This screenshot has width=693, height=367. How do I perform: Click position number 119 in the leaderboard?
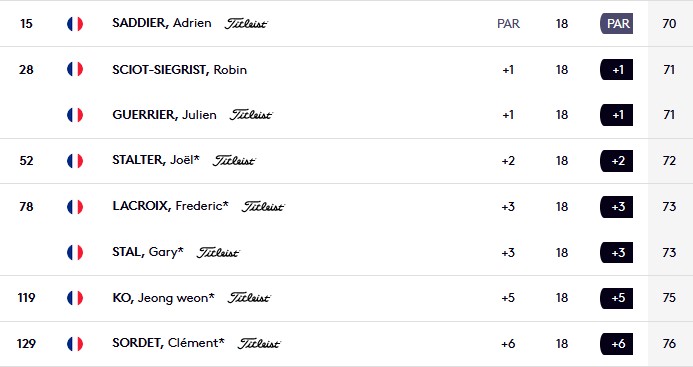click(x=26, y=298)
